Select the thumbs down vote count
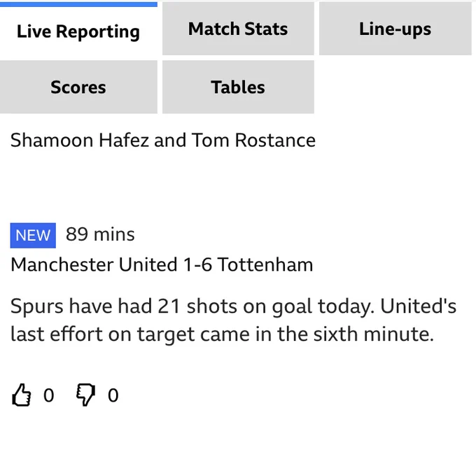 point(113,395)
